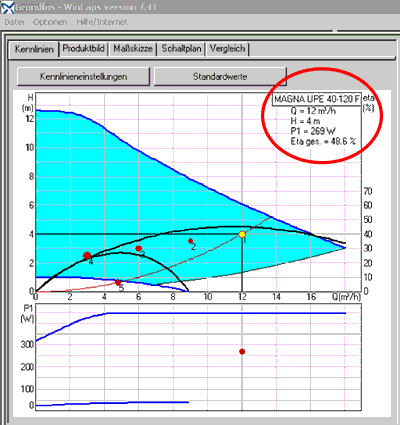400x425 pixels.
Task: Switch to the Vergleich tab
Action: pos(227,49)
